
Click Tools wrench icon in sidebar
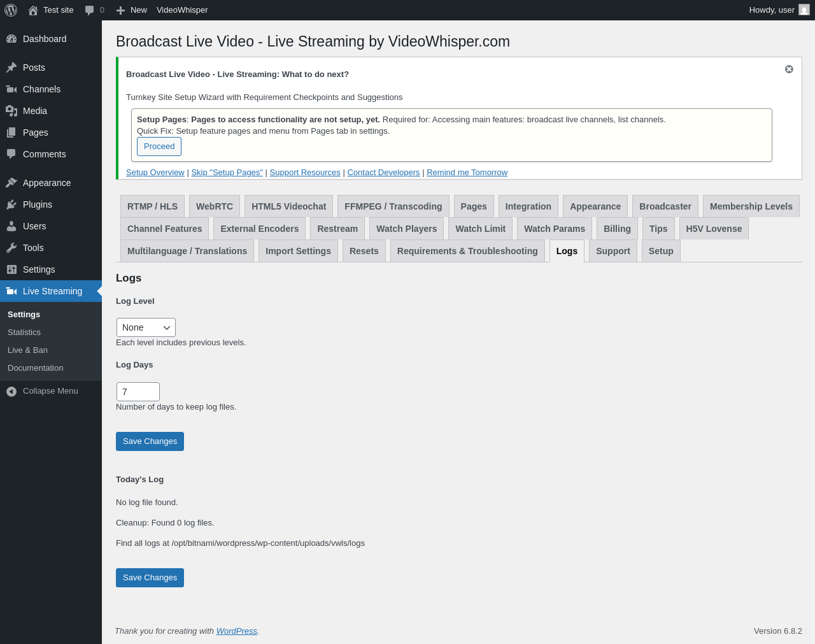[x=11, y=248]
